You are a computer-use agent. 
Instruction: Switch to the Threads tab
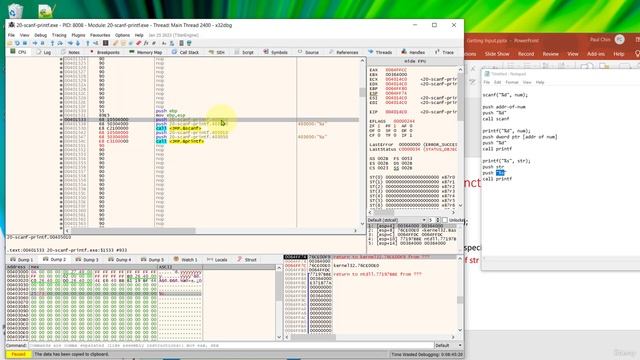click(380, 52)
